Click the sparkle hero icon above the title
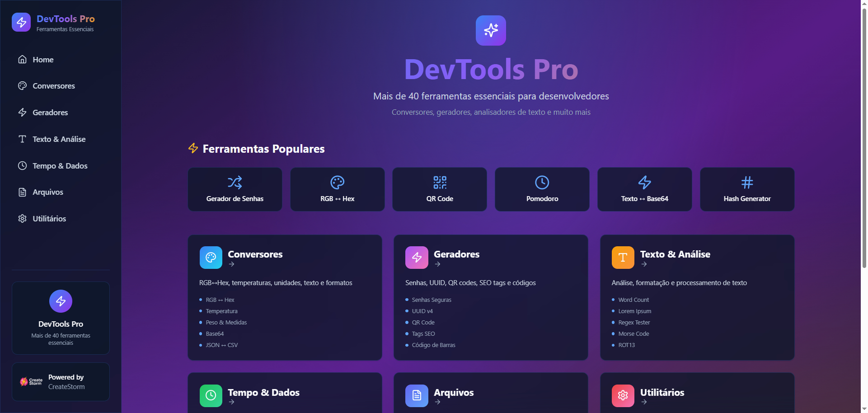This screenshot has width=868, height=413. click(x=491, y=30)
